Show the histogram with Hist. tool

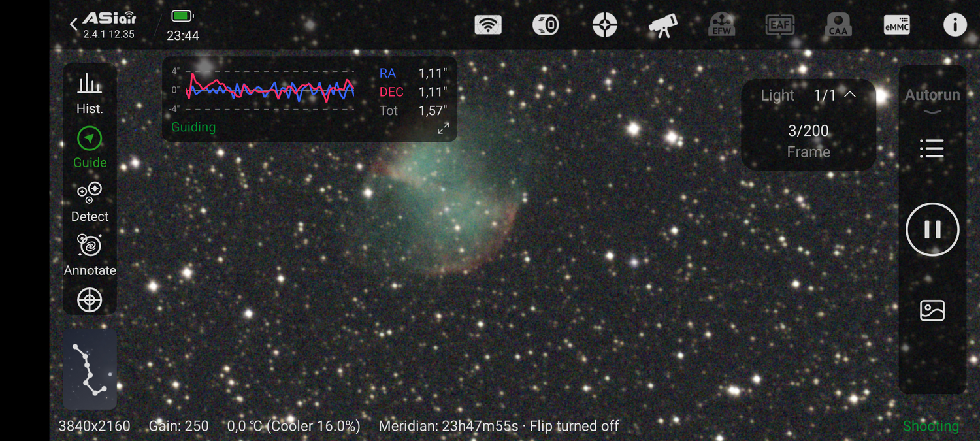click(x=90, y=94)
